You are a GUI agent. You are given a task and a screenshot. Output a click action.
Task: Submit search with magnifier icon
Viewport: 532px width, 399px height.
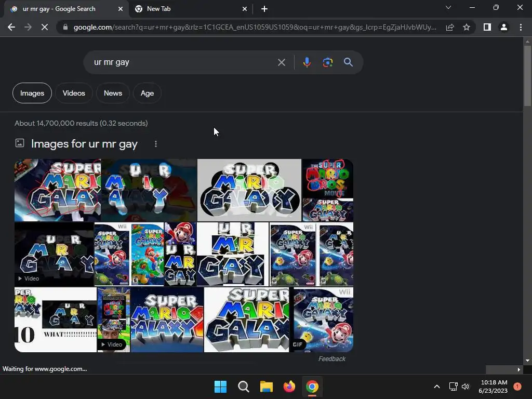[348, 62]
